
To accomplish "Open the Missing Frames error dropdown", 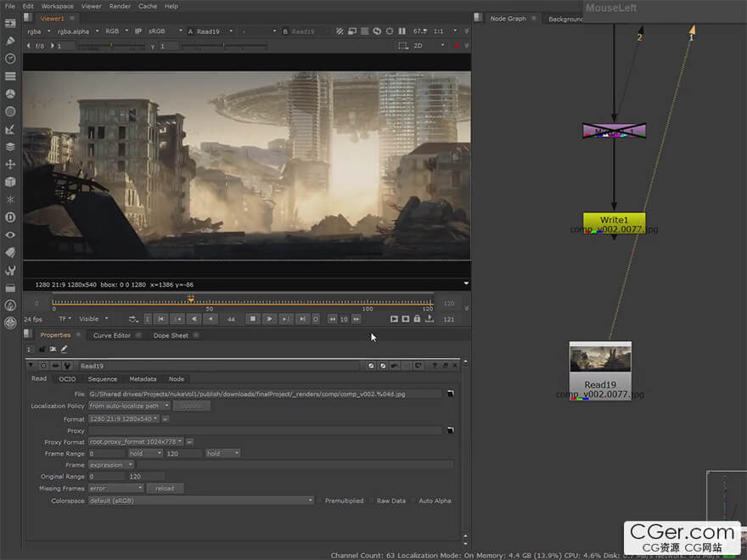I will click(x=115, y=489).
